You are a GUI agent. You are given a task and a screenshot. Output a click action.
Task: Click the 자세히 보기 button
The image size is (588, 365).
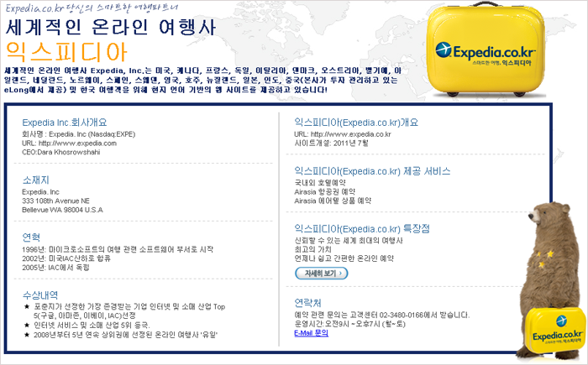click(322, 274)
